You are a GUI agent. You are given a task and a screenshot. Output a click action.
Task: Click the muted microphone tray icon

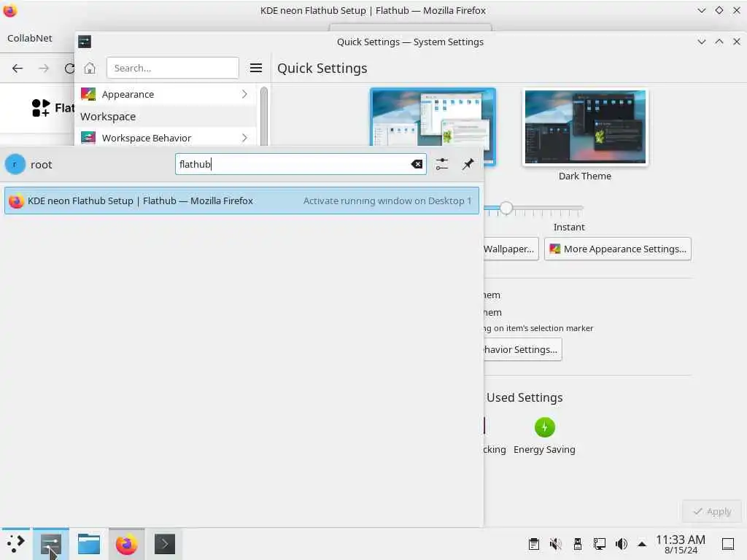(x=555, y=544)
